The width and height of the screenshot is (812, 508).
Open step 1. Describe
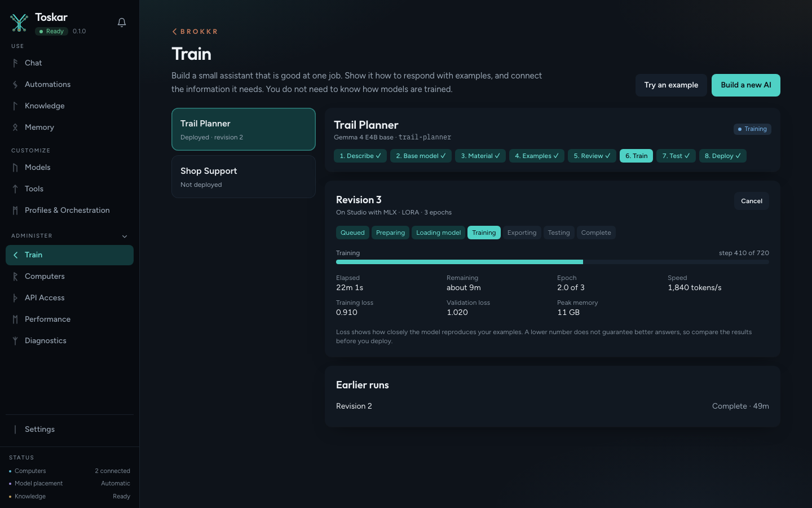[x=360, y=156]
